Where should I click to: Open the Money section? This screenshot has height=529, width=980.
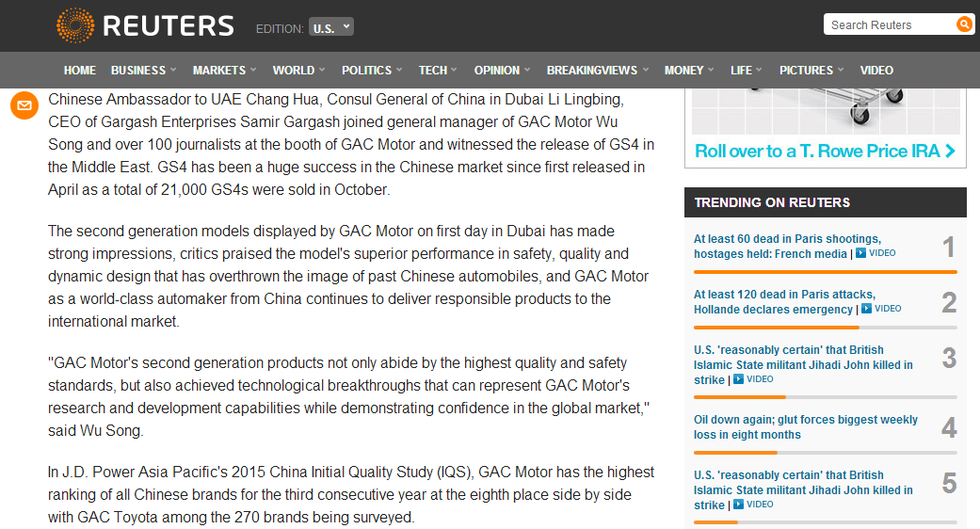683,71
